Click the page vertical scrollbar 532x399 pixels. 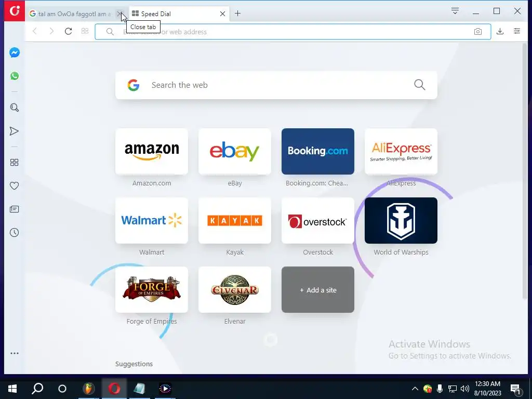click(525, 171)
